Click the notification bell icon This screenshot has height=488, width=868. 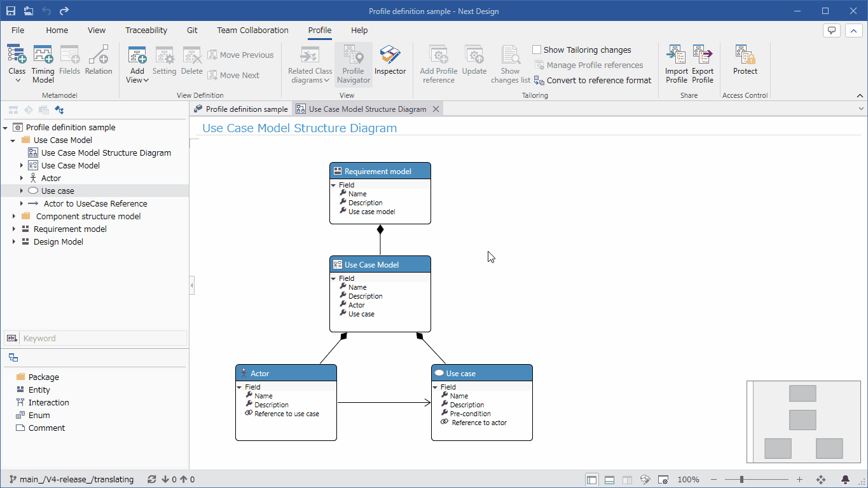click(x=845, y=480)
